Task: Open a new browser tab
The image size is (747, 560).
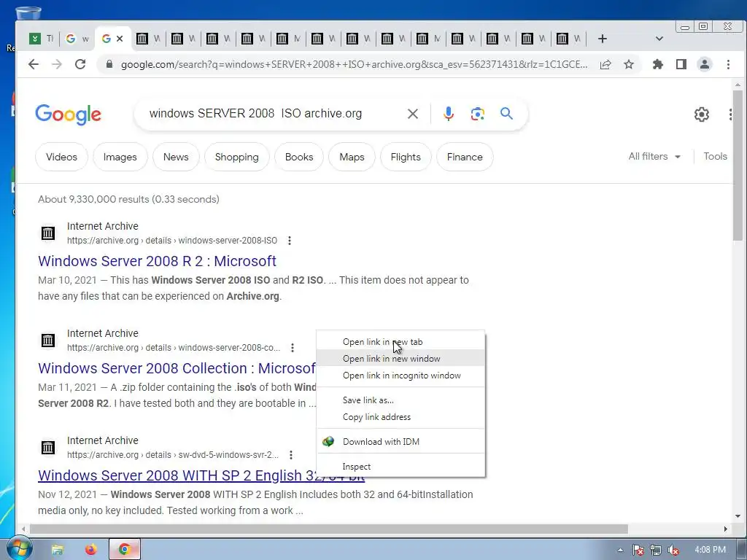Action: click(x=602, y=39)
